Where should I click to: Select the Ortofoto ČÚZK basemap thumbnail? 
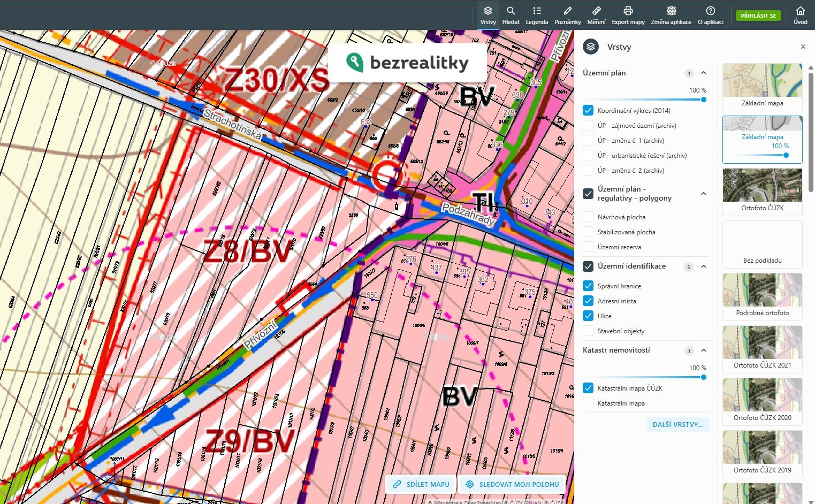coord(762,191)
